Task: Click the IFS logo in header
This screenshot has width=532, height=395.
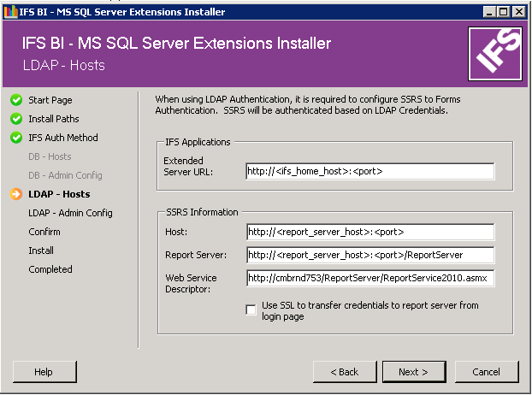Action: [494, 53]
